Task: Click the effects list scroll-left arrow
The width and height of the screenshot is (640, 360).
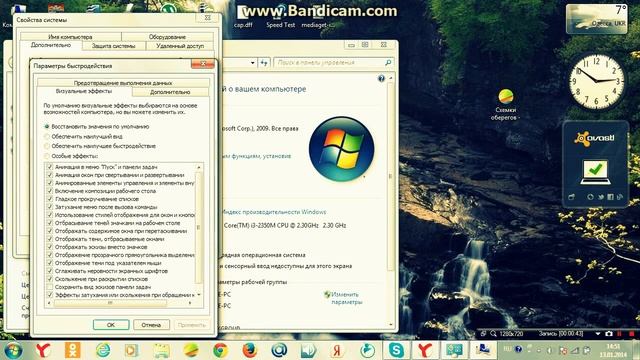Action: pos(49,303)
